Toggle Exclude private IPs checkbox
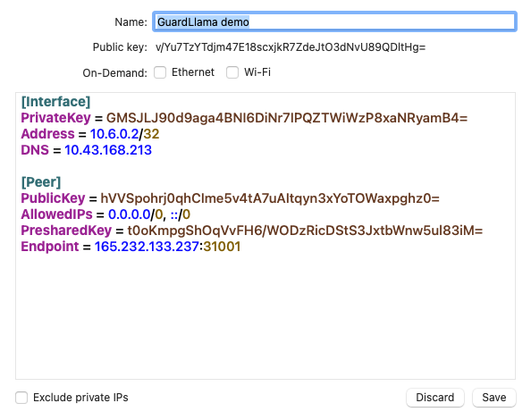 coord(21,398)
